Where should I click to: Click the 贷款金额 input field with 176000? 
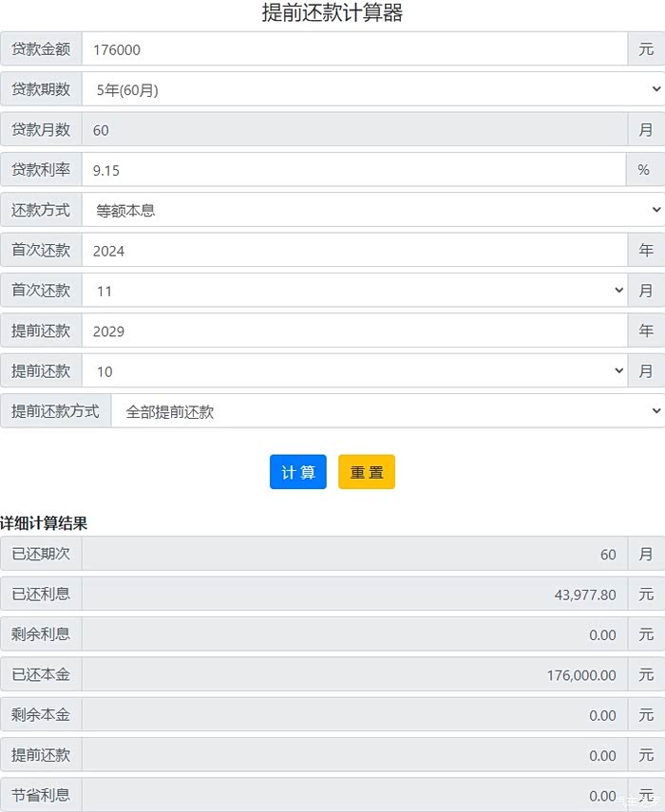[354, 49]
